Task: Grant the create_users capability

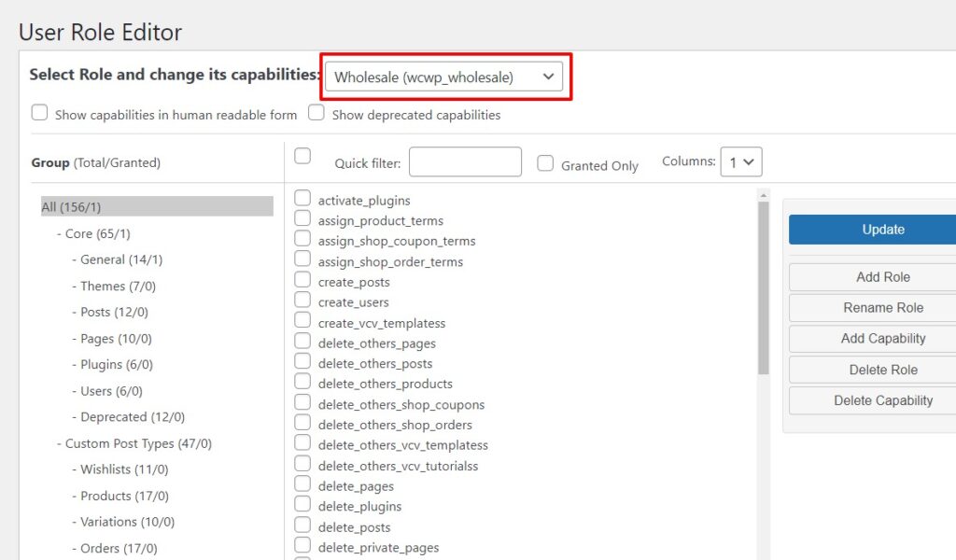Action: click(x=302, y=301)
